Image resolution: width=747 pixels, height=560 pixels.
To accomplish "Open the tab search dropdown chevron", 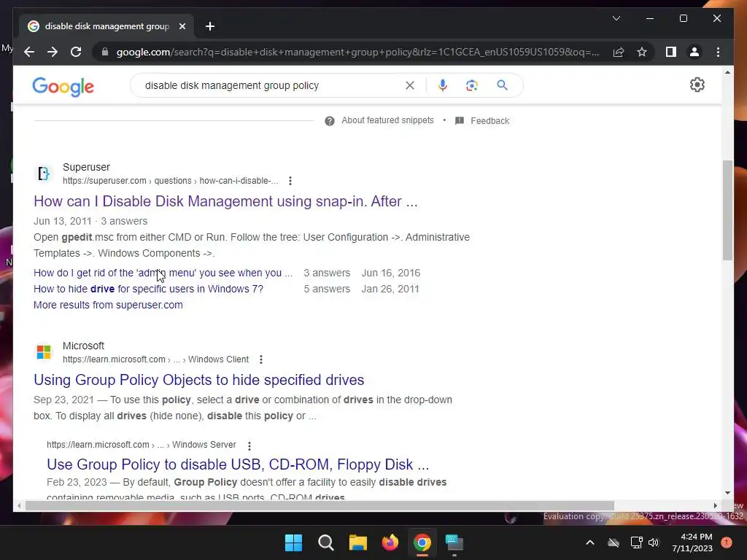I will (616, 18).
